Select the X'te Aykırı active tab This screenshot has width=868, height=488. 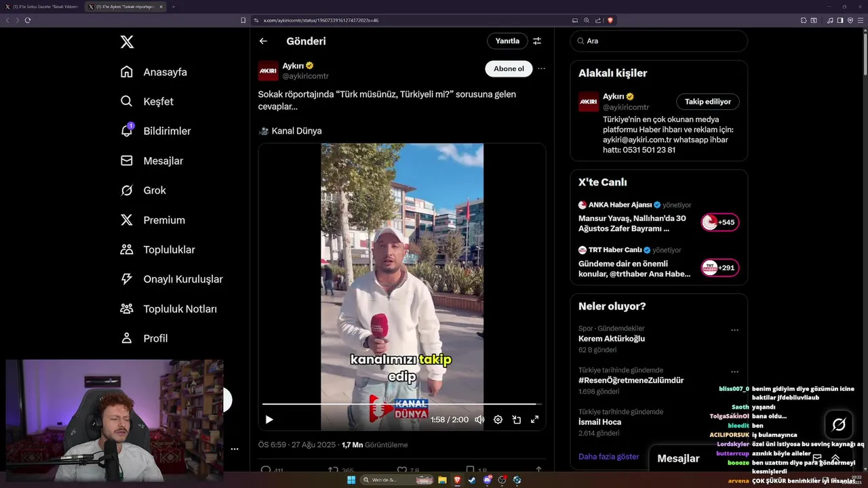125,7
